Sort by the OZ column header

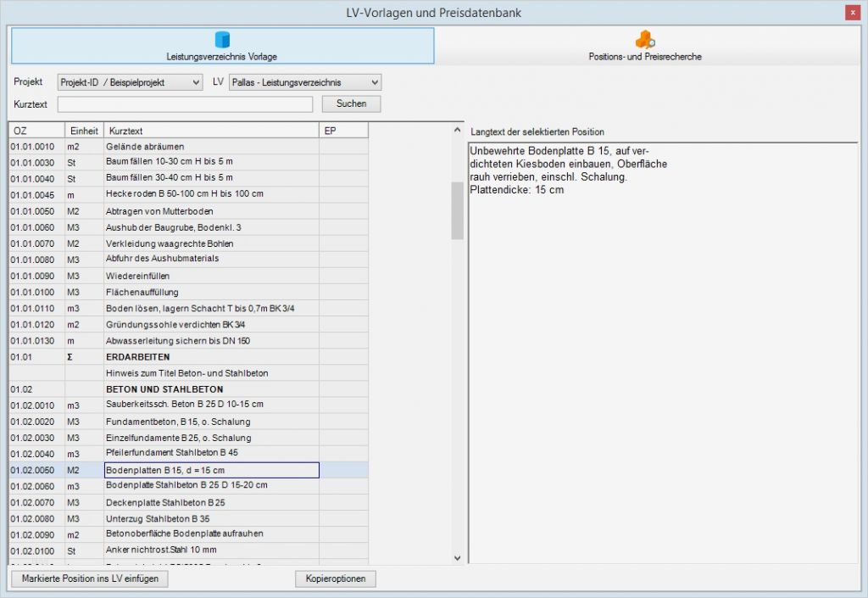(37, 131)
